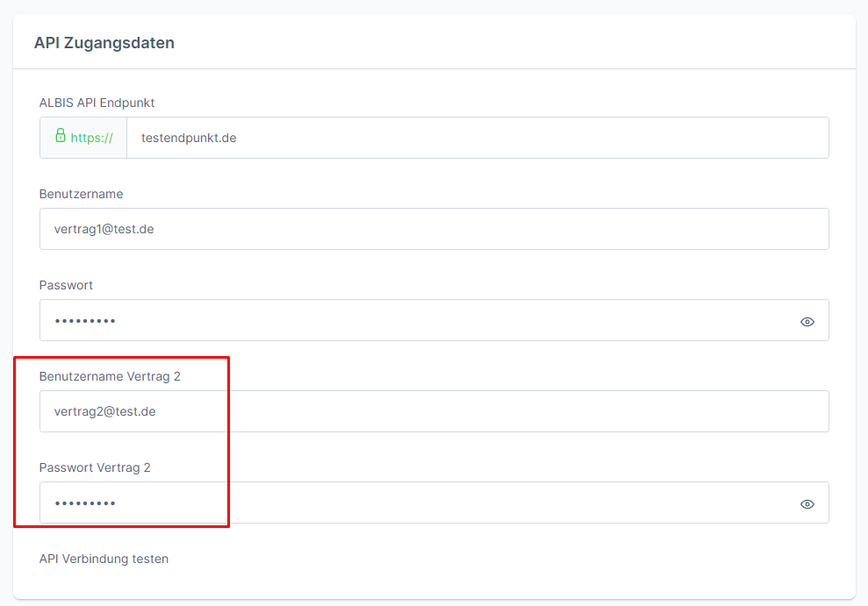This screenshot has height=606, width=868.
Task: Focus the ALBIS API Endpunkt input field
Action: point(477,138)
